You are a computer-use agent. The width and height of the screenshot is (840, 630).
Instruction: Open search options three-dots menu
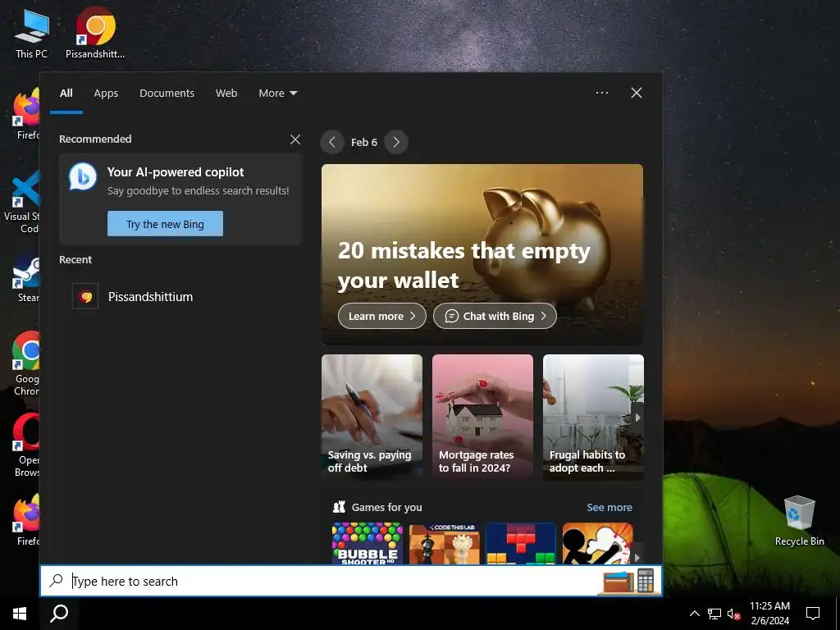[x=601, y=93]
